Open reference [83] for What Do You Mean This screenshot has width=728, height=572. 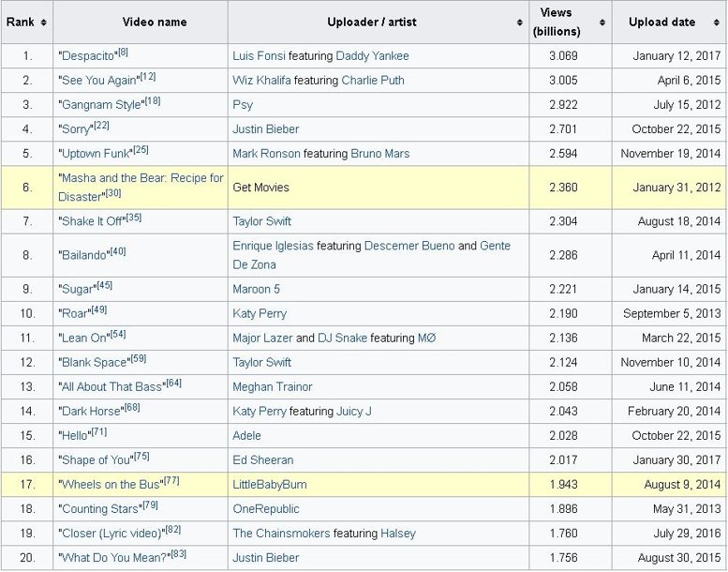(179, 554)
